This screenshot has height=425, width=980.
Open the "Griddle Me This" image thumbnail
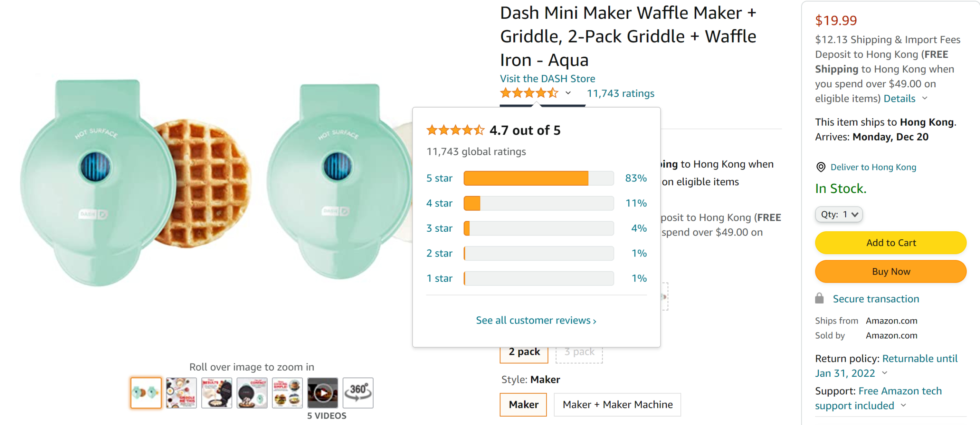click(181, 392)
